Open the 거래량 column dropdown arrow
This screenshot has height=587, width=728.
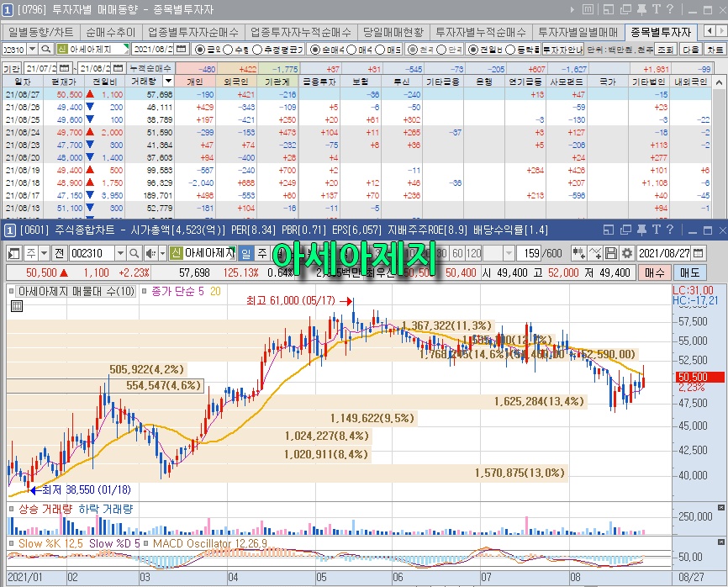point(168,82)
